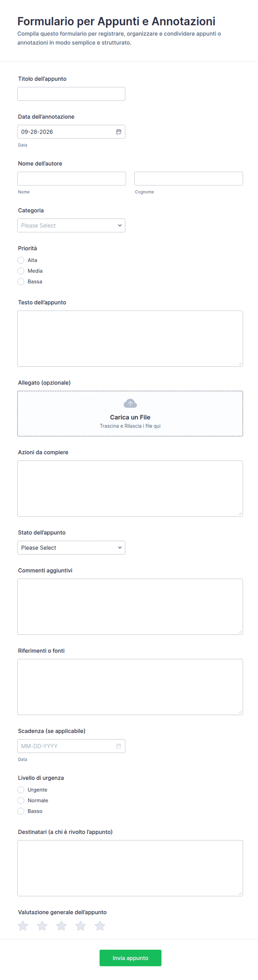Image resolution: width=258 pixels, height=980 pixels.
Task: Select Bassa priority option
Action: point(21,281)
